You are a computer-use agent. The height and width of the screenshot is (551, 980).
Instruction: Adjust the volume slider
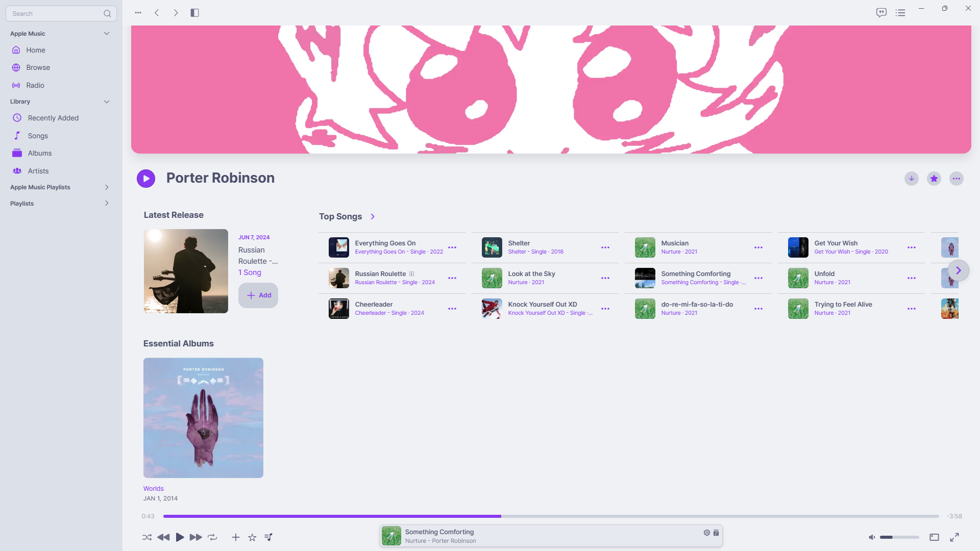pyautogui.click(x=899, y=537)
